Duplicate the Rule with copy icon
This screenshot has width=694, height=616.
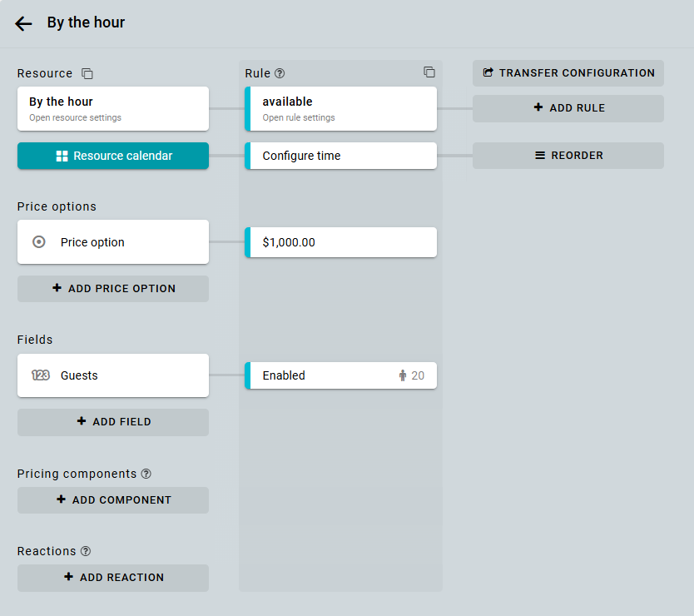tap(429, 72)
